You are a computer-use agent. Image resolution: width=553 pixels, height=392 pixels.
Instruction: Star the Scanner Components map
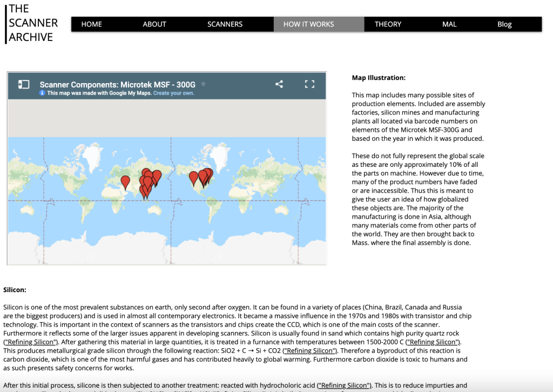[203, 84]
